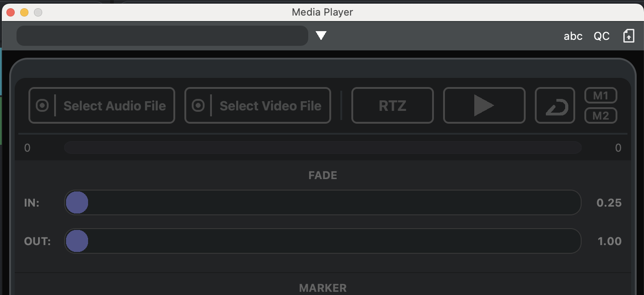Image resolution: width=644 pixels, height=295 pixels.
Task: Toggle the loop playback icon
Action: point(555,106)
